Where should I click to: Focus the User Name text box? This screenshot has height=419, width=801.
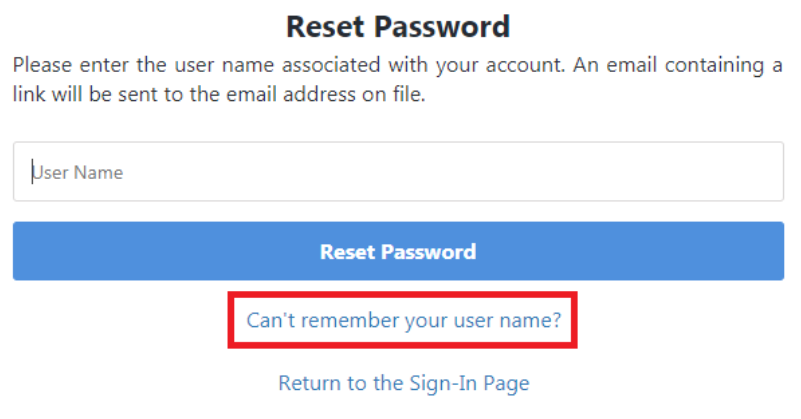pos(398,172)
